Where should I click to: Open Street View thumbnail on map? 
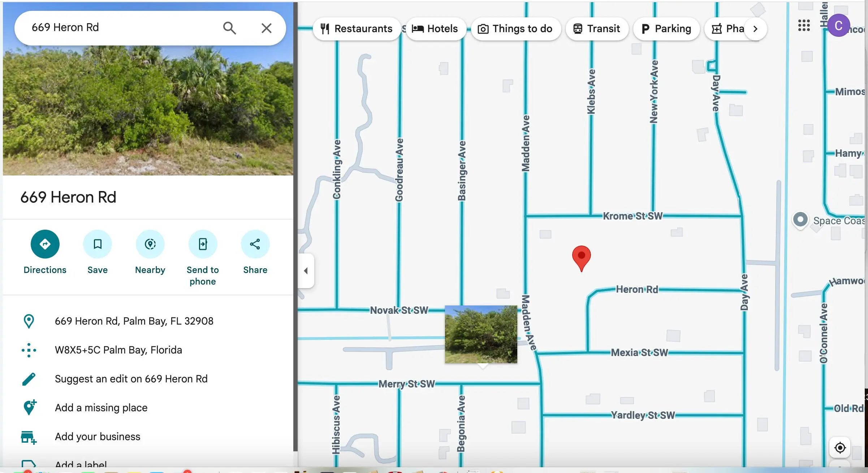481,334
